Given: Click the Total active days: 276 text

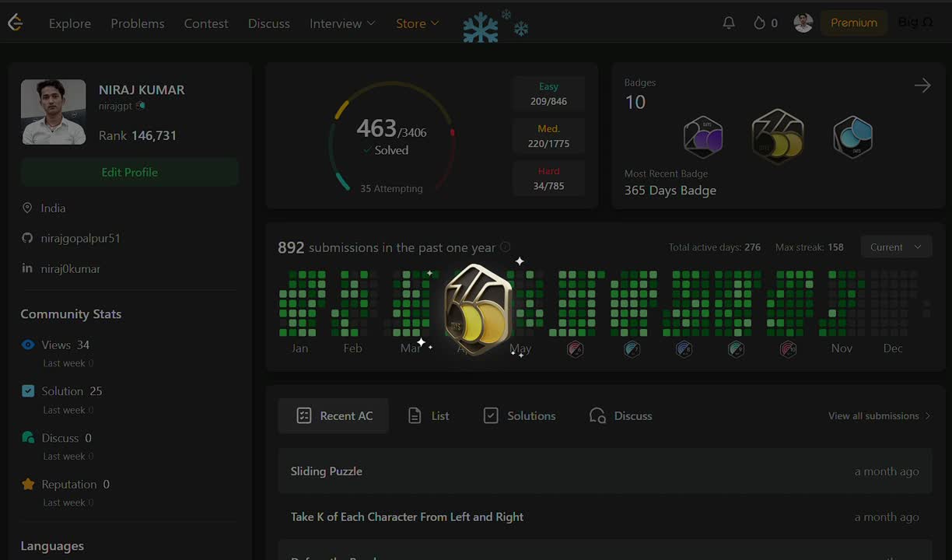Looking at the screenshot, I should (715, 247).
